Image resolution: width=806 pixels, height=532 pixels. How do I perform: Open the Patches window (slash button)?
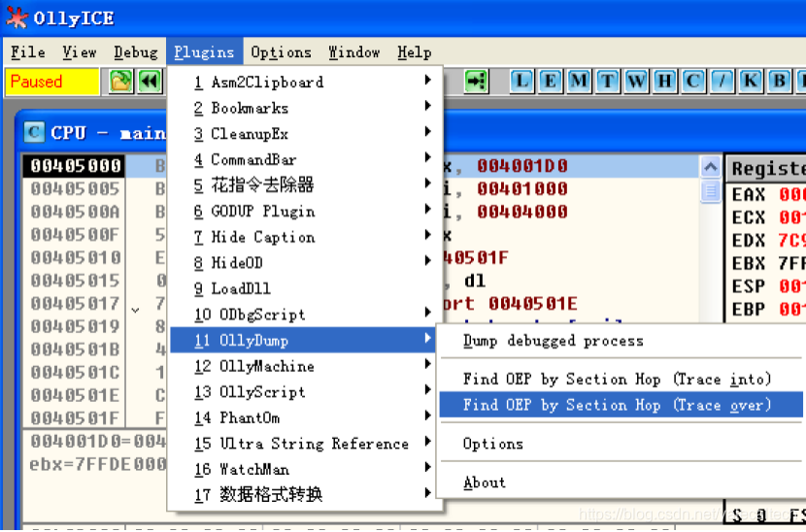tap(722, 82)
